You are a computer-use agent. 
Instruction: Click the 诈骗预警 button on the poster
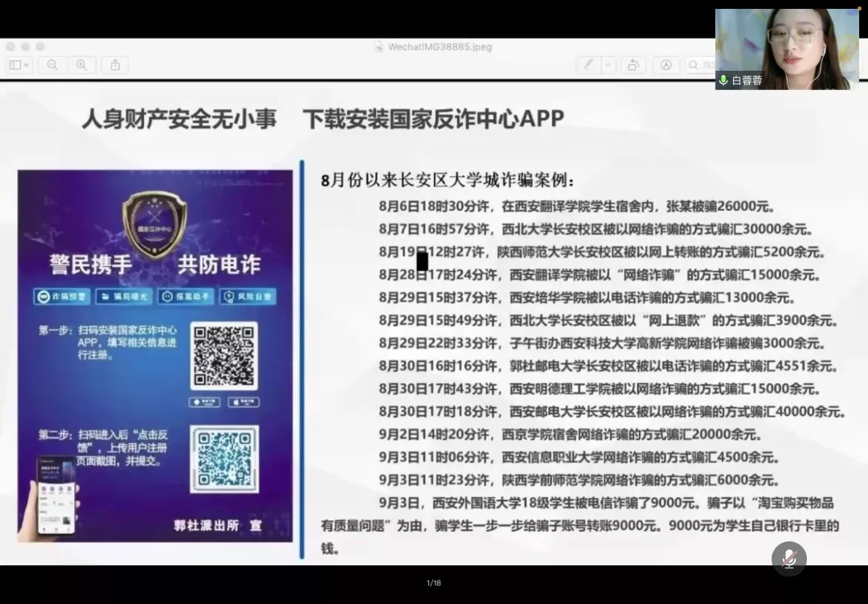coord(61,297)
